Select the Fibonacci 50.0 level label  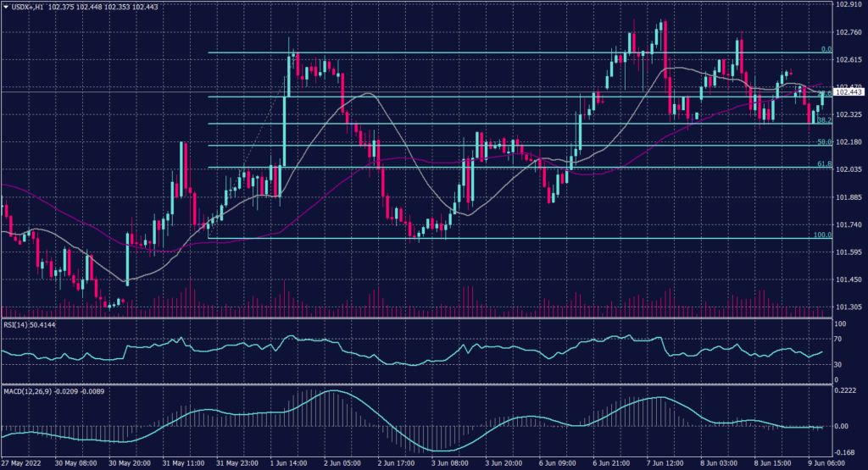coord(823,142)
